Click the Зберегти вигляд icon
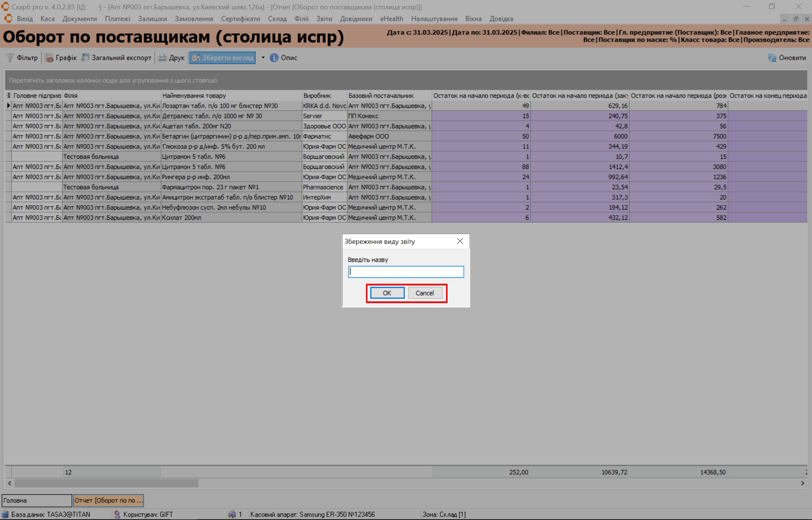 pyautogui.click(x=196, y=58)
